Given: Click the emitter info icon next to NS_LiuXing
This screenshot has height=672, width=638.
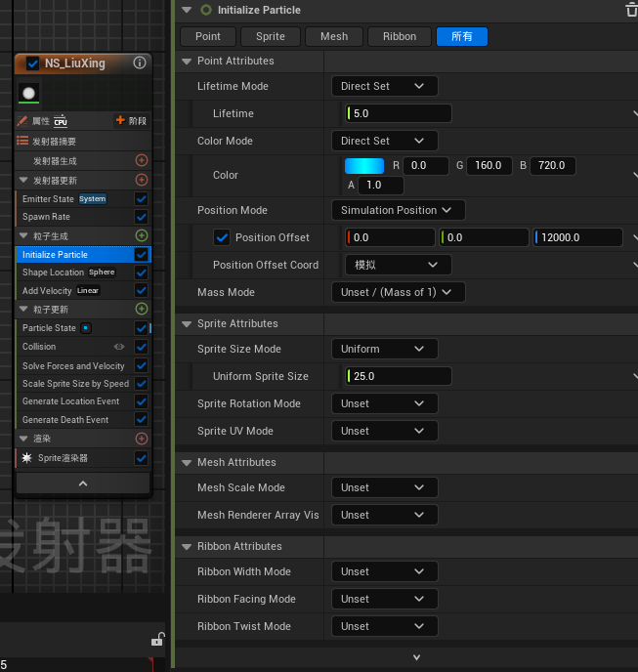Looking at the screenshot, I should pos(140,63).
